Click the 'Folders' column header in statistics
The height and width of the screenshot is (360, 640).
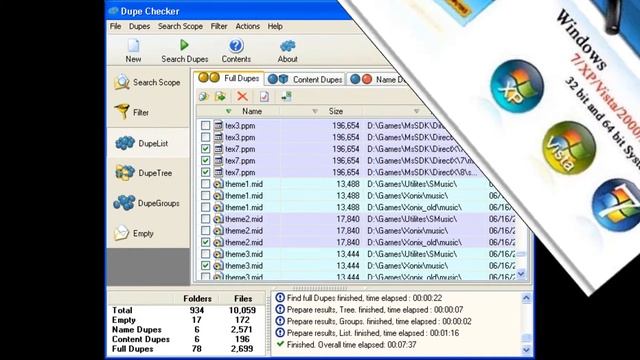(197, 298)
